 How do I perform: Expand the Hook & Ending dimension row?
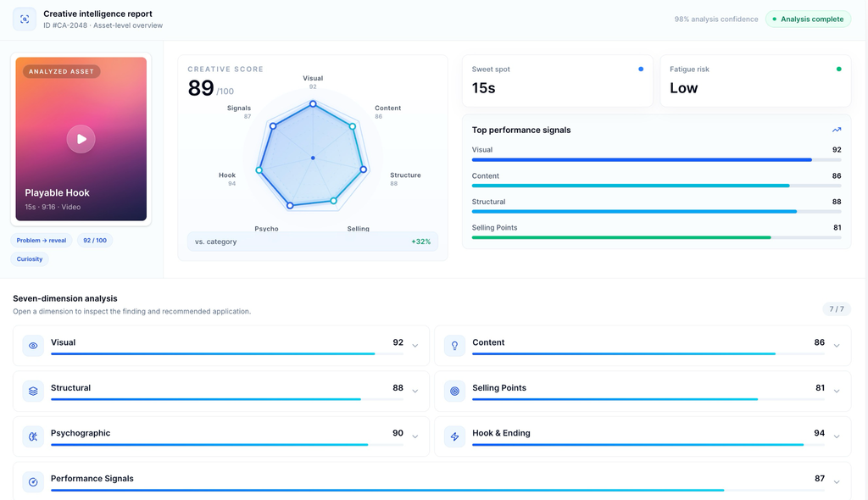coord(837,436)
